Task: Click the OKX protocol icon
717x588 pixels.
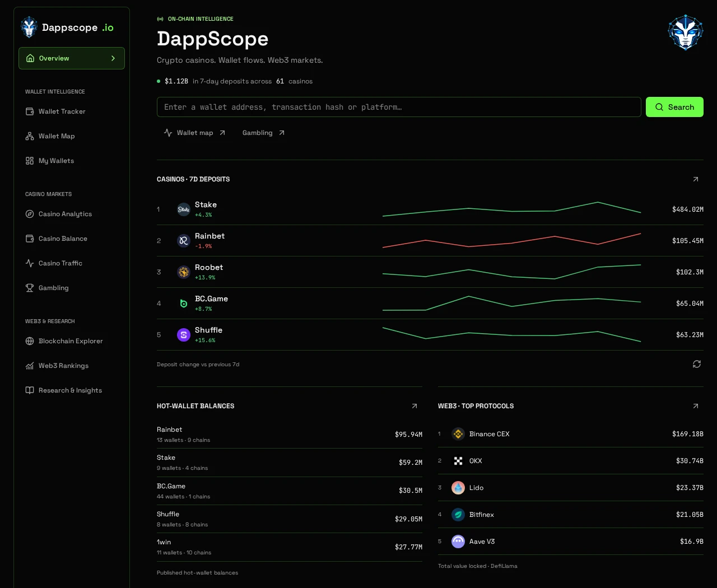Action: [458, 461]
